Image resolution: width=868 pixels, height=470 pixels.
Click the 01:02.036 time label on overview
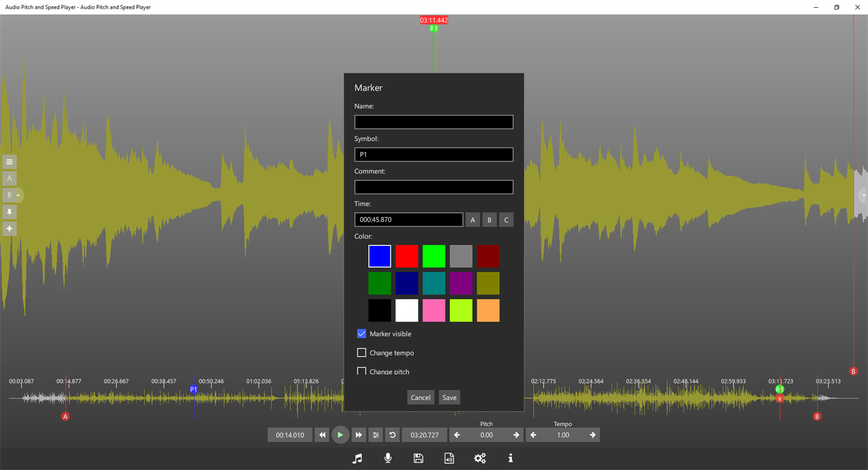click(x=259, y=381)
